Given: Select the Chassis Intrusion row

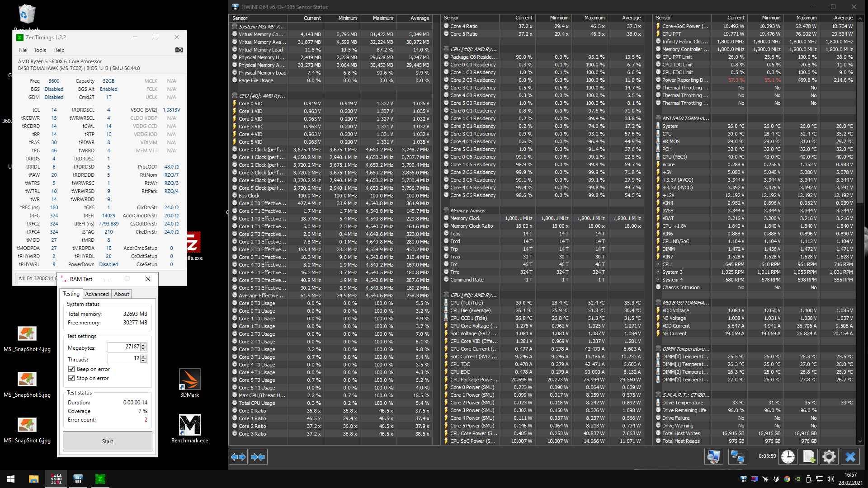Looking at the screenshot, I should click(x=755, y=287).
